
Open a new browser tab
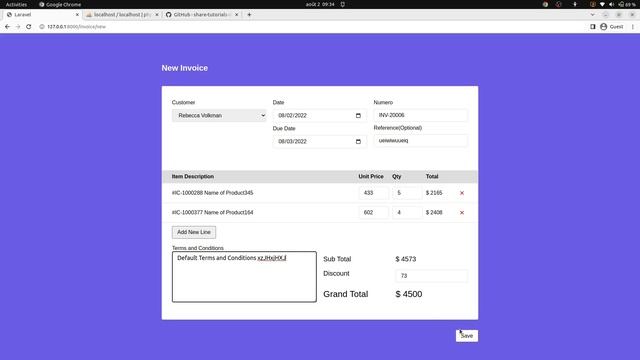pyautogui.click(x=249, y=15)
